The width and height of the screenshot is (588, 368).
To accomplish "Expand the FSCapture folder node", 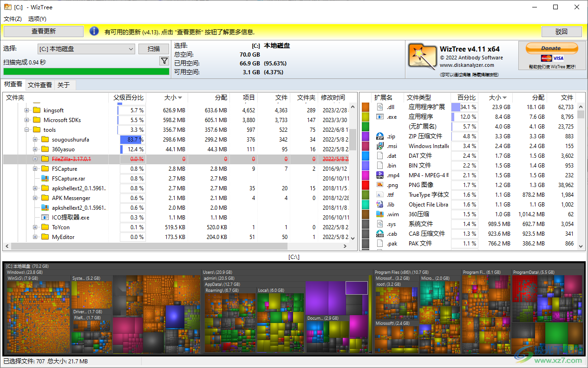I will [x=35, y=168].
